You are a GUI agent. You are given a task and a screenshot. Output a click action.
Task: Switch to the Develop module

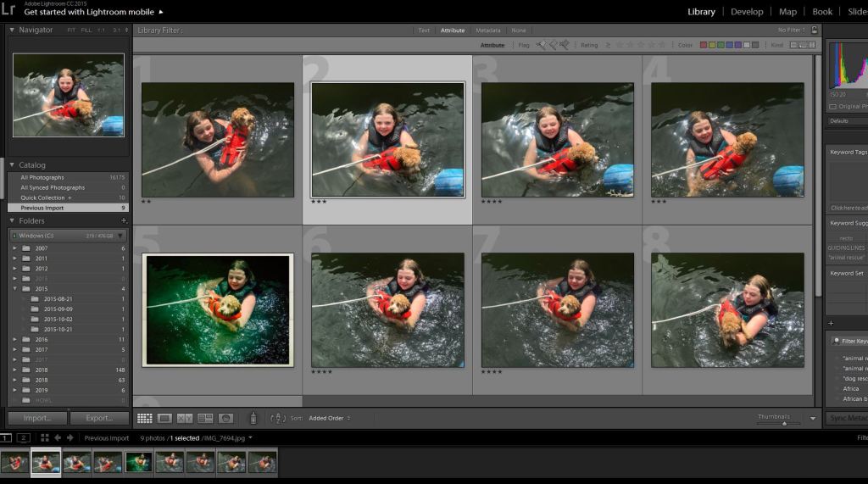coord(747,12)
